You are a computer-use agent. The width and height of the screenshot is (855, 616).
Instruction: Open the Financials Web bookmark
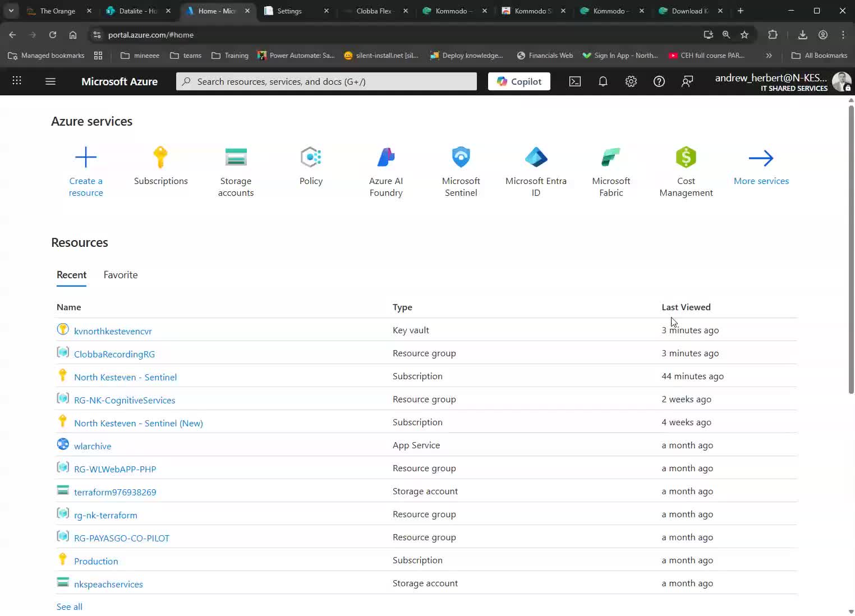545,56
